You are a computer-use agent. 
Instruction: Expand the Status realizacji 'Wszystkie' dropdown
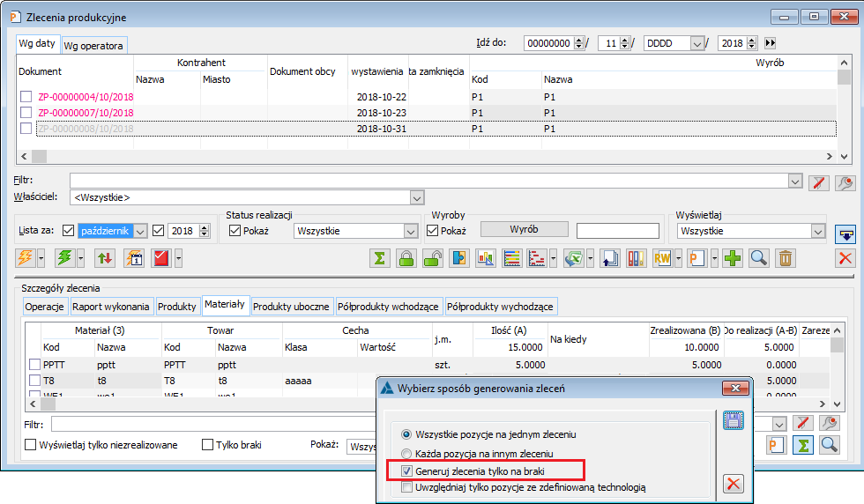[x=410, y=231]
